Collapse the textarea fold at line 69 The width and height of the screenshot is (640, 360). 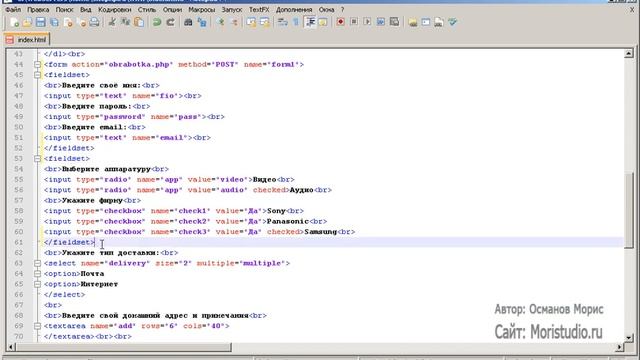(38, 326)
